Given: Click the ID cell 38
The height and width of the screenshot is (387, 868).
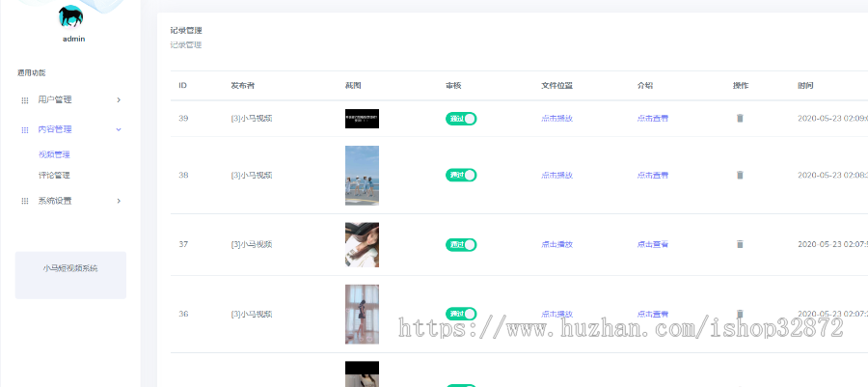Looking at the screenshot, I should [183, 175].
